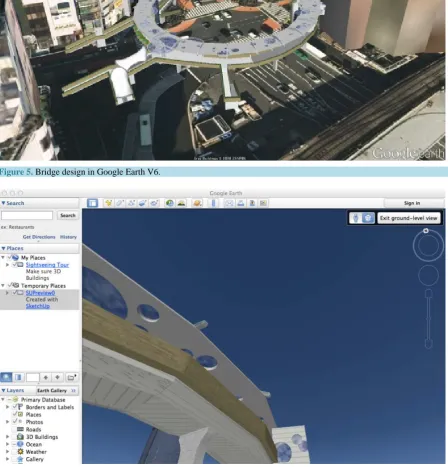Click the panel view icon in Places toolbar
Screen dimensions: 448x467
coord(18,377)
